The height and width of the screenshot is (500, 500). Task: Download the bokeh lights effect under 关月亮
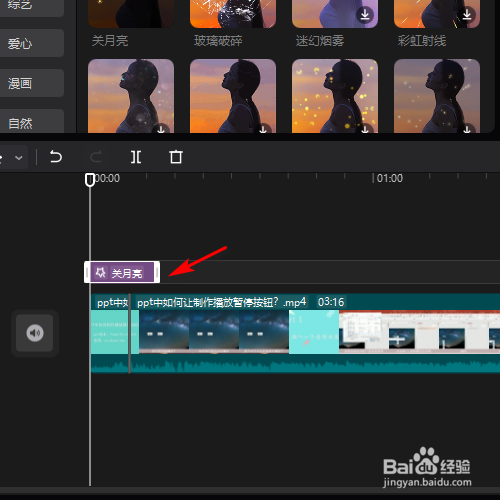coord(161,129)
